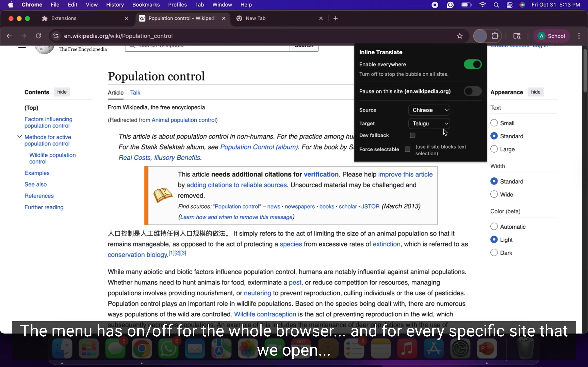This screenshot has height=367, width=588.
Task: Check the Dev fallback checkbox
Action: point(412,135)
